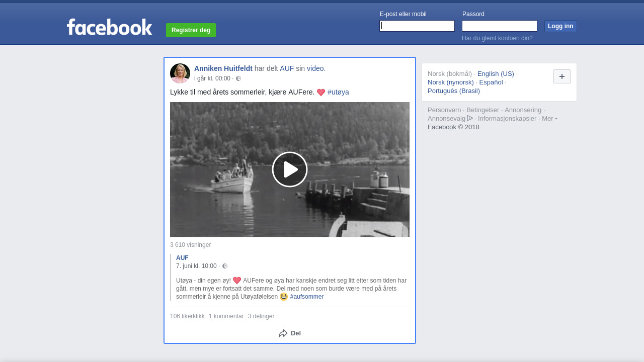Focus the 'Passord' field

[x=500, y=26]
